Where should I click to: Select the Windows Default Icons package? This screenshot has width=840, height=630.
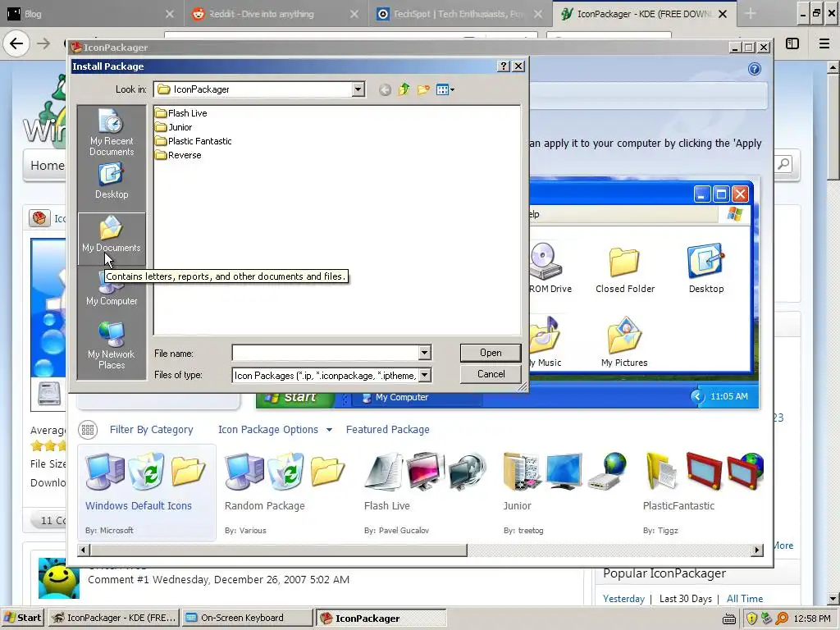coord(146,493)
